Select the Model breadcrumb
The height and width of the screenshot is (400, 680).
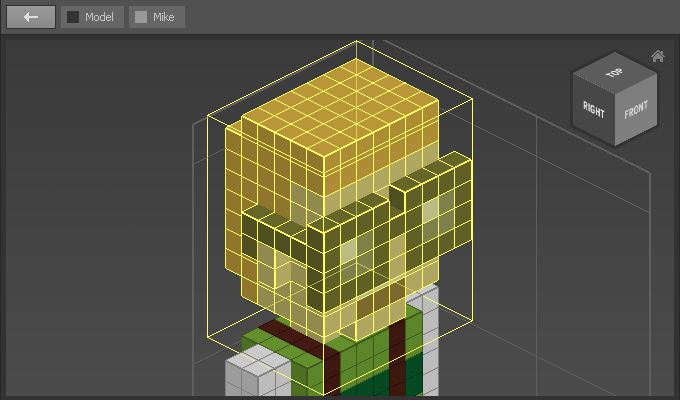tap(92, 17)
